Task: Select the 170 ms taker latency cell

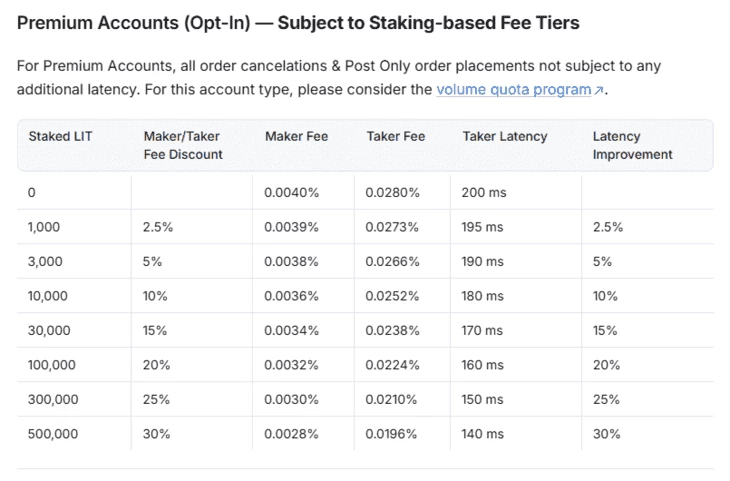Action: point(483,331)
